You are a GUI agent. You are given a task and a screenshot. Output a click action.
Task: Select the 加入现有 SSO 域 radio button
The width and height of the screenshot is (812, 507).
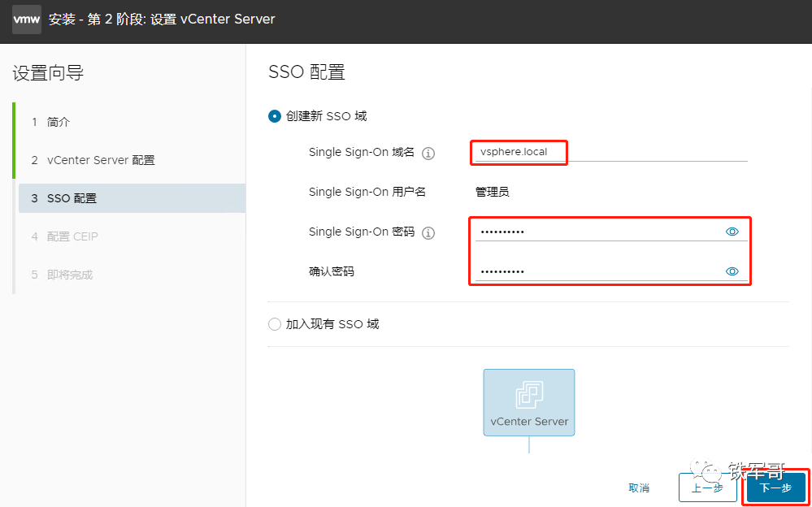(275, 324)
